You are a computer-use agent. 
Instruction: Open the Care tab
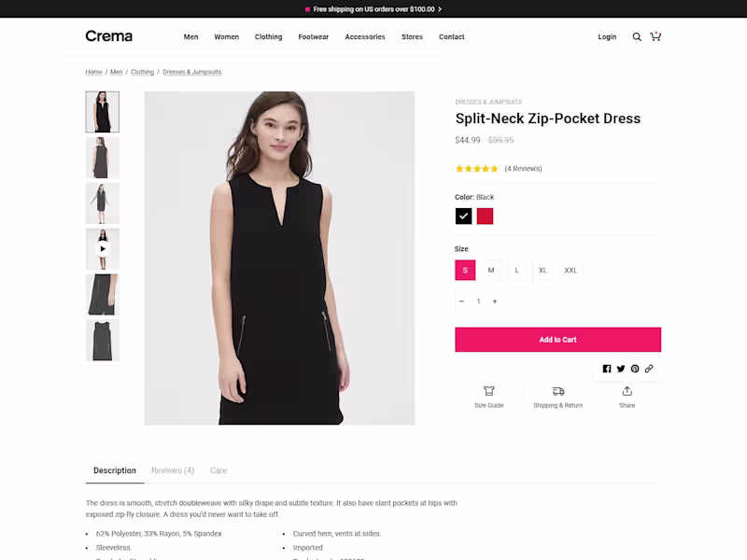pyautogui.click(x=218, y=470)
